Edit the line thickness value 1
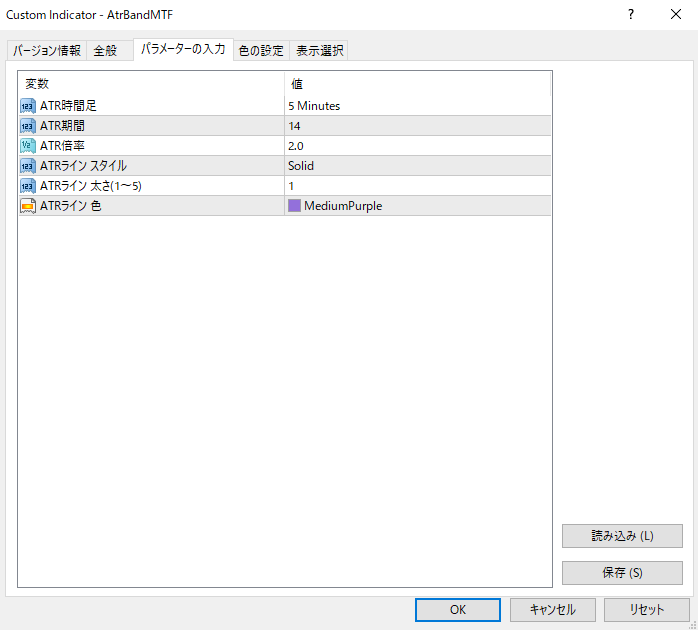The height and width of the screenshot is (630, 698). click(x=291, y=186)
